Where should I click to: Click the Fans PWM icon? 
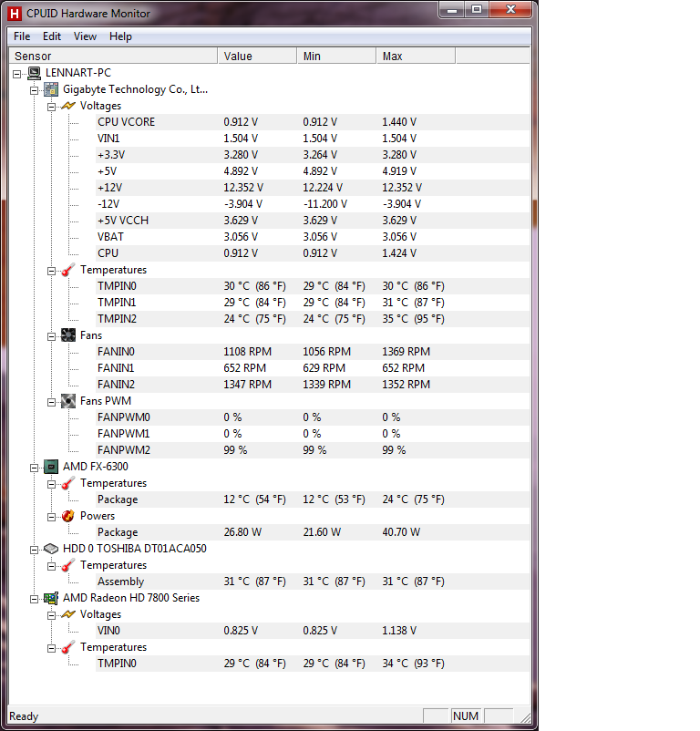coord(68,401)
